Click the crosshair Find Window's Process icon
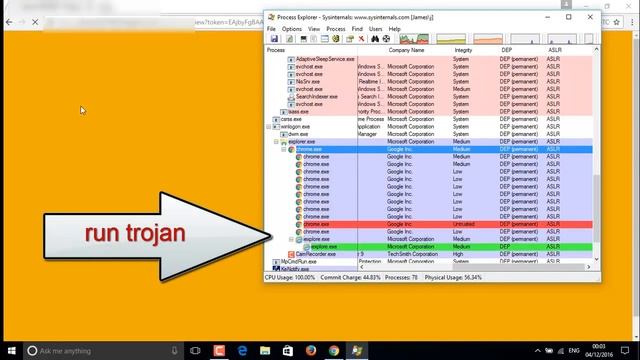 pos(386,39)
